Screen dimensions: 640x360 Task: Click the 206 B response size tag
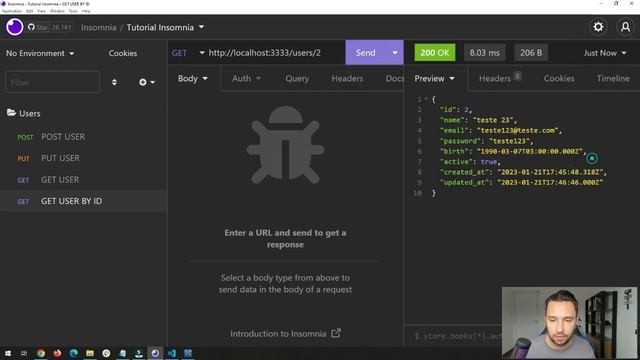click(x=531, y=53)
